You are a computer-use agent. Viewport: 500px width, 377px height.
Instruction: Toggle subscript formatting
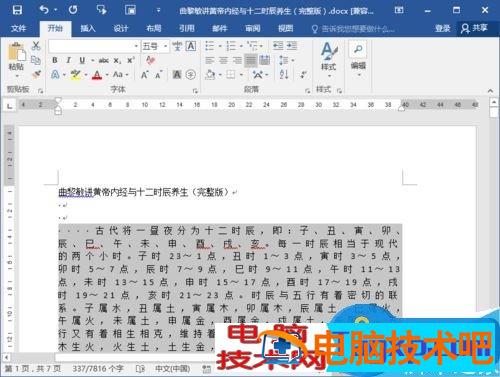pos(117,61)
